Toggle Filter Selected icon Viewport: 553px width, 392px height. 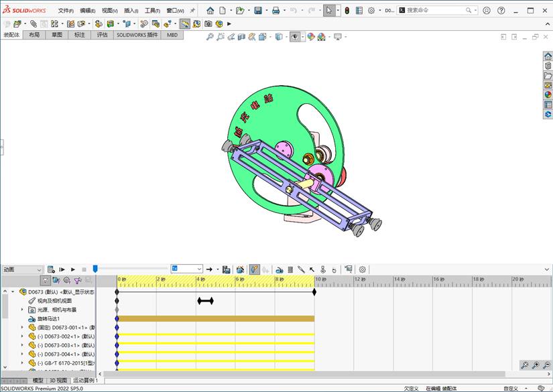78,281
